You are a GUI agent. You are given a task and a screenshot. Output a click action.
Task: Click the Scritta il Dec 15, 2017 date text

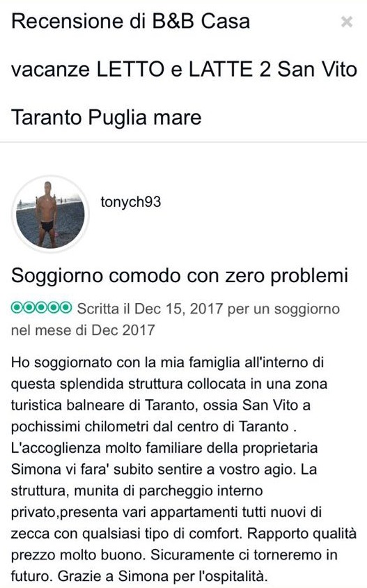[150, 309]
